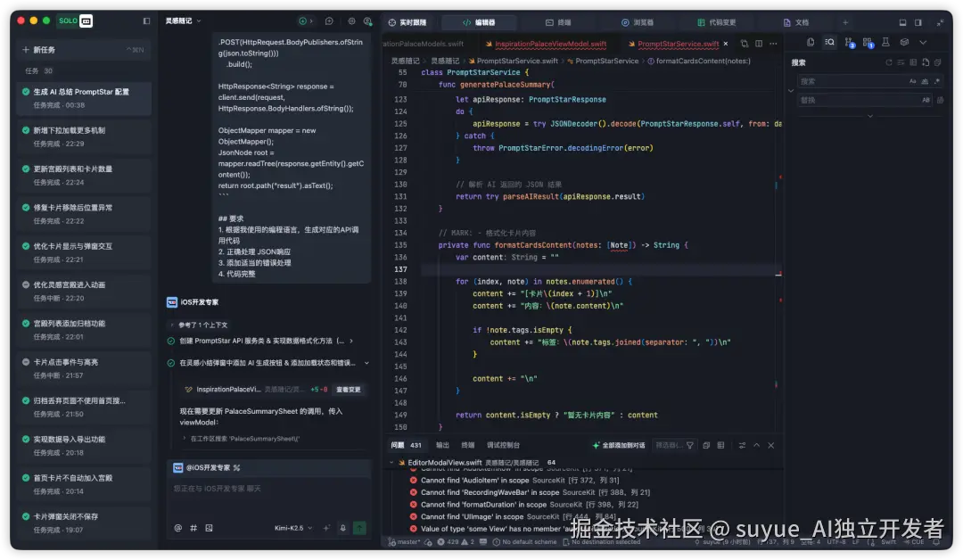
Task: Click the compare changes icon in editor tab bar
Action: pos(745,44)
